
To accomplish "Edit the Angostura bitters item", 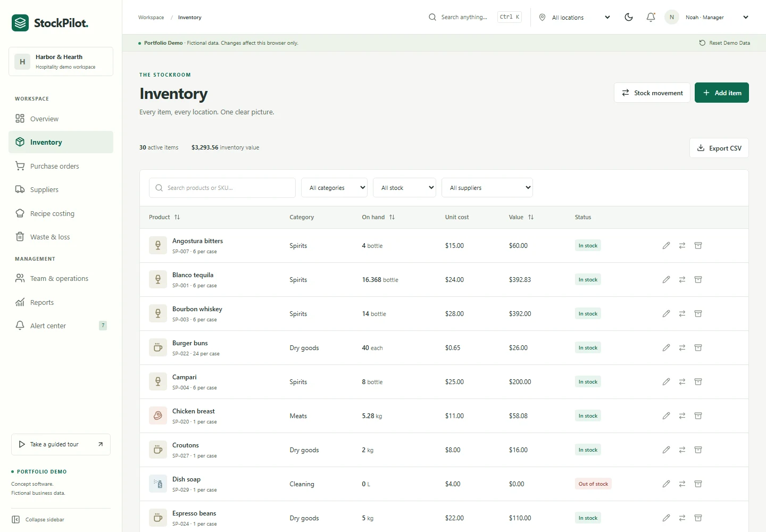I will tap(666, 246).
